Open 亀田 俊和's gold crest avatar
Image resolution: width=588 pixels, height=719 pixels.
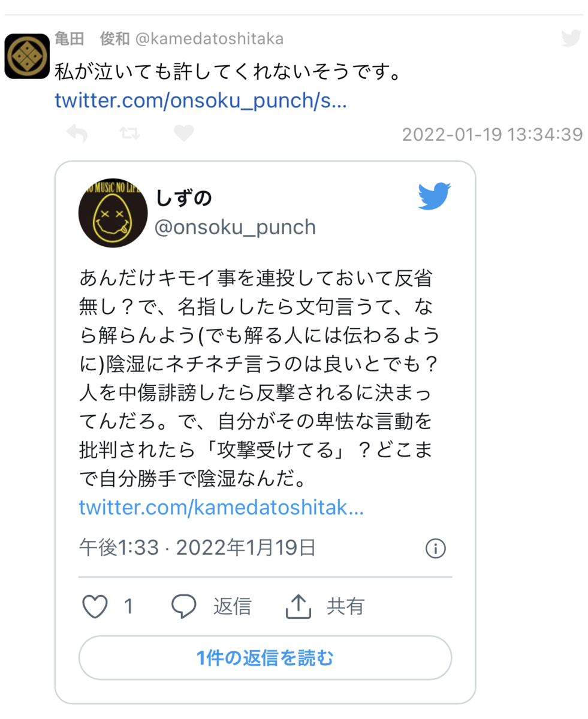27,56
